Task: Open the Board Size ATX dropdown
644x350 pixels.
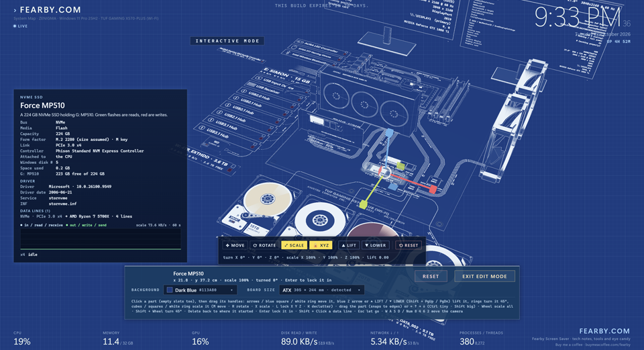Action: (321, 290)
